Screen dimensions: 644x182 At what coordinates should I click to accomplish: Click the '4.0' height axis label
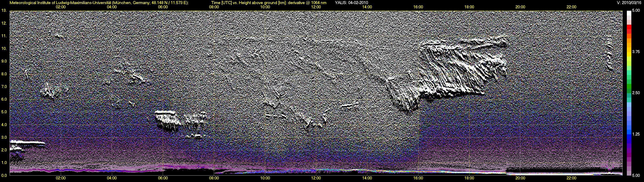tap(4, 125)
